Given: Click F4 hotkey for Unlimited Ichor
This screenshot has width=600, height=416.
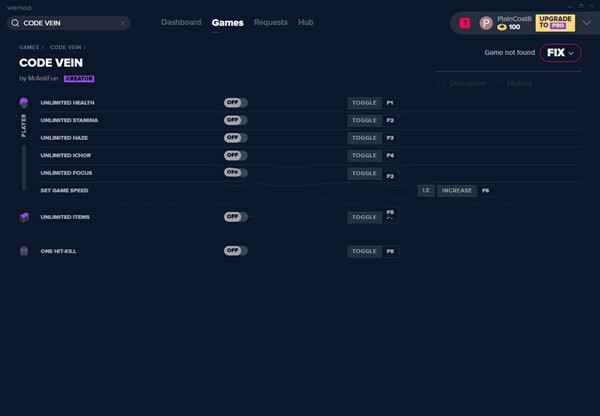Looking at the screenshot, I should [390, 156].
